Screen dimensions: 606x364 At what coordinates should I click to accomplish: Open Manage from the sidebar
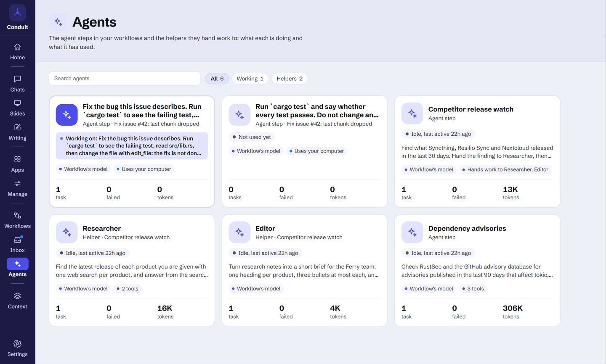(x=17, y=189)
